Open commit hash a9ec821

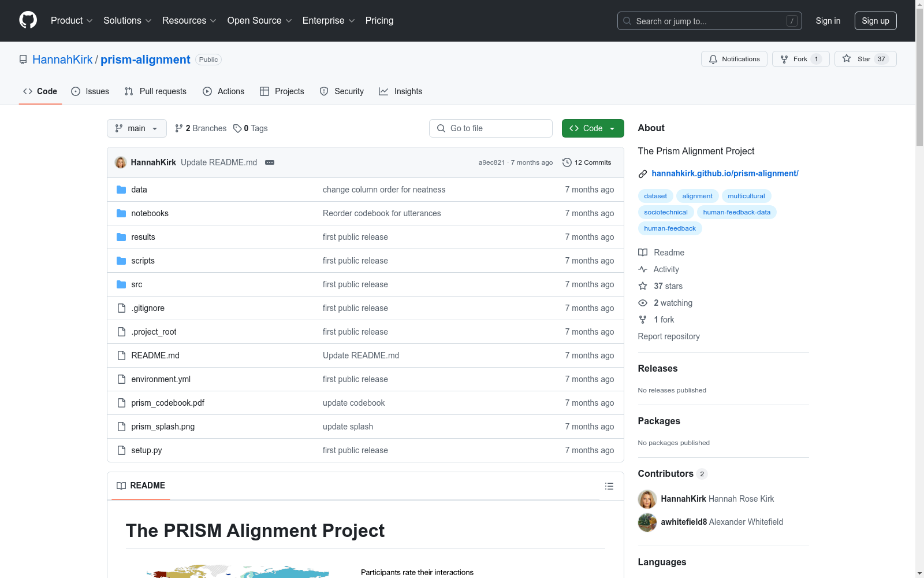point(491,162)
